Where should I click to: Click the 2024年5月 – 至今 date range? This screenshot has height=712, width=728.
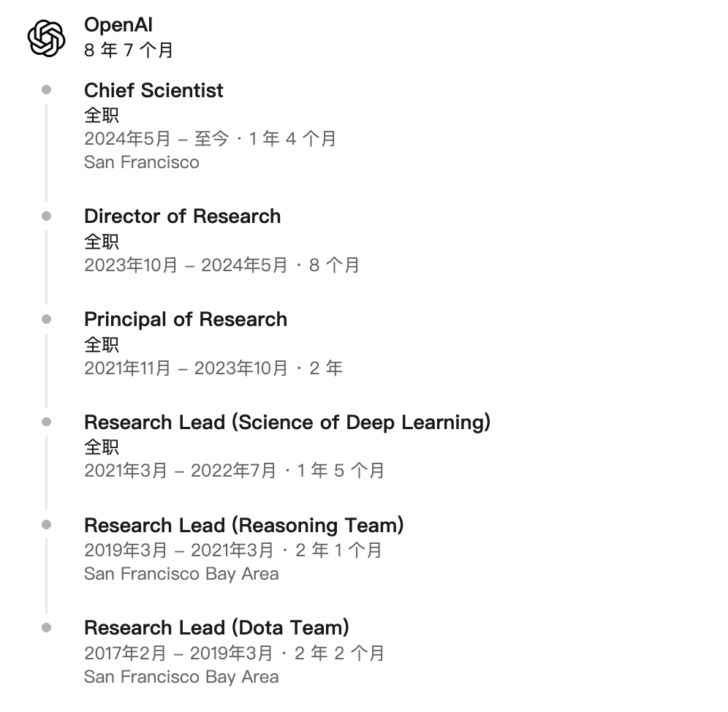[157, 138]
